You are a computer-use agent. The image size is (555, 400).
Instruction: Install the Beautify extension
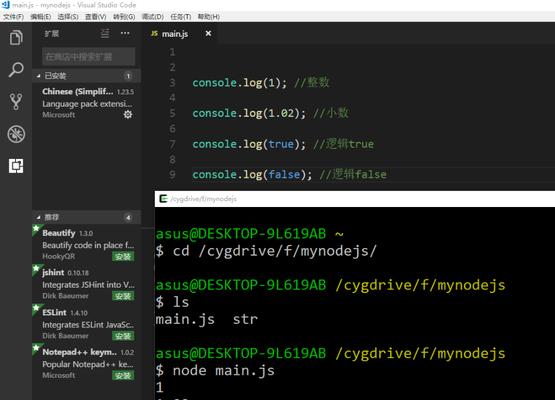pyautogui.click(x=123, y=256)
